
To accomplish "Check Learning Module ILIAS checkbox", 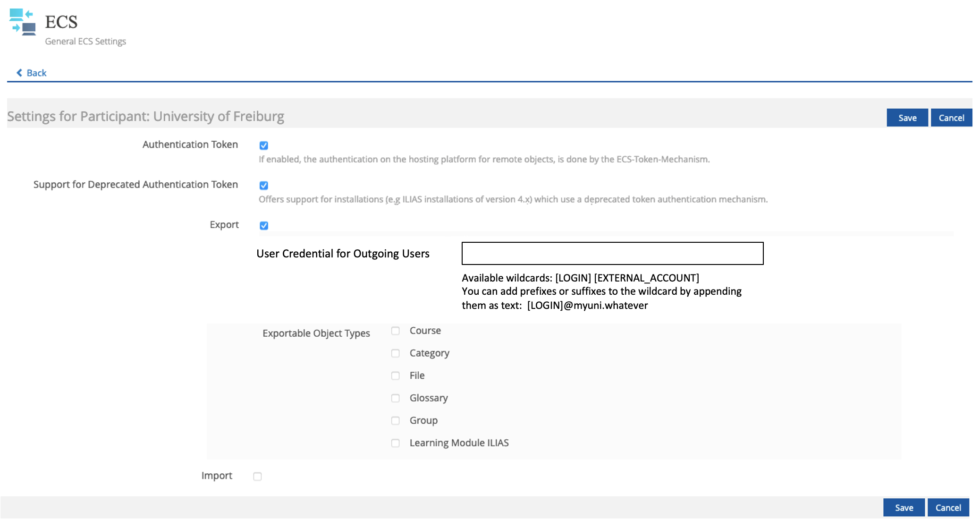I will tap(396, 443).
